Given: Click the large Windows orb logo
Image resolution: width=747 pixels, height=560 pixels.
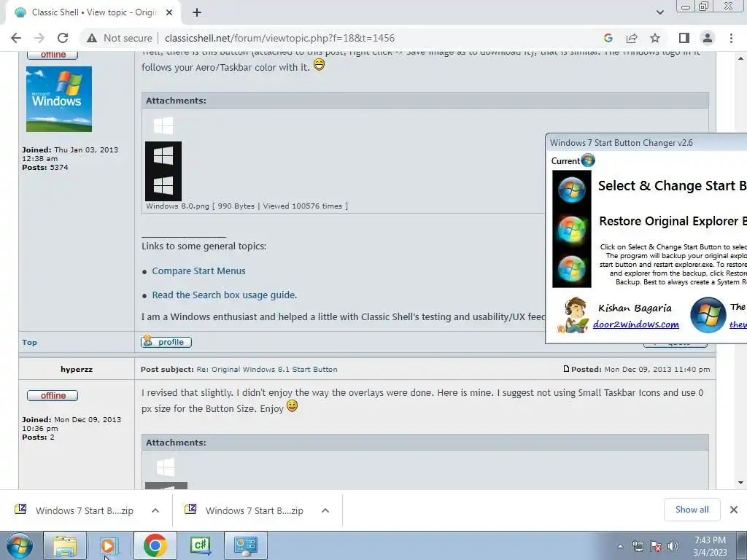Looking at the screenshot, I should [x=708, y=315].
